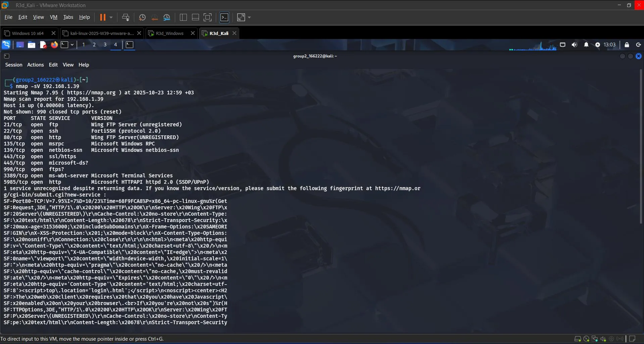Enter full screen mode icon in VMware toolbar
644x344 pixels.
click(208, 17)
